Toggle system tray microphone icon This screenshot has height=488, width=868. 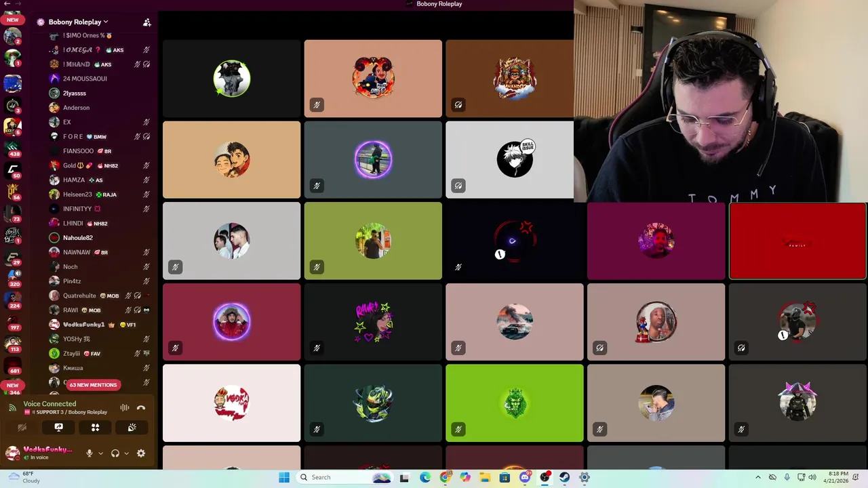pyautogui.click(x=787, y=477)
